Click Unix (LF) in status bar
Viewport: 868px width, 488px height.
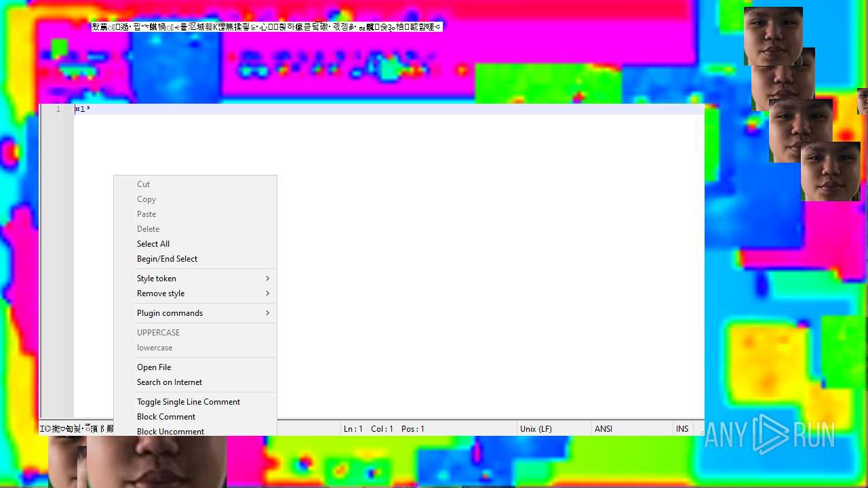(x=536, y=429)
